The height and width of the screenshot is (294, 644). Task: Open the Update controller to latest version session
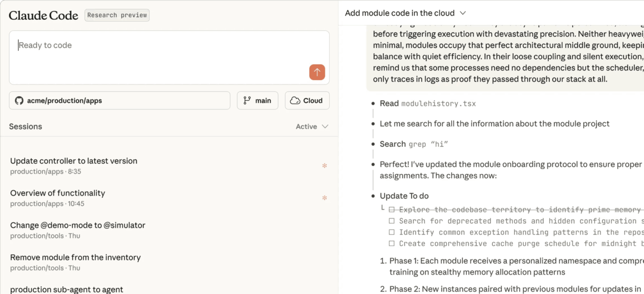coord(74,161)
